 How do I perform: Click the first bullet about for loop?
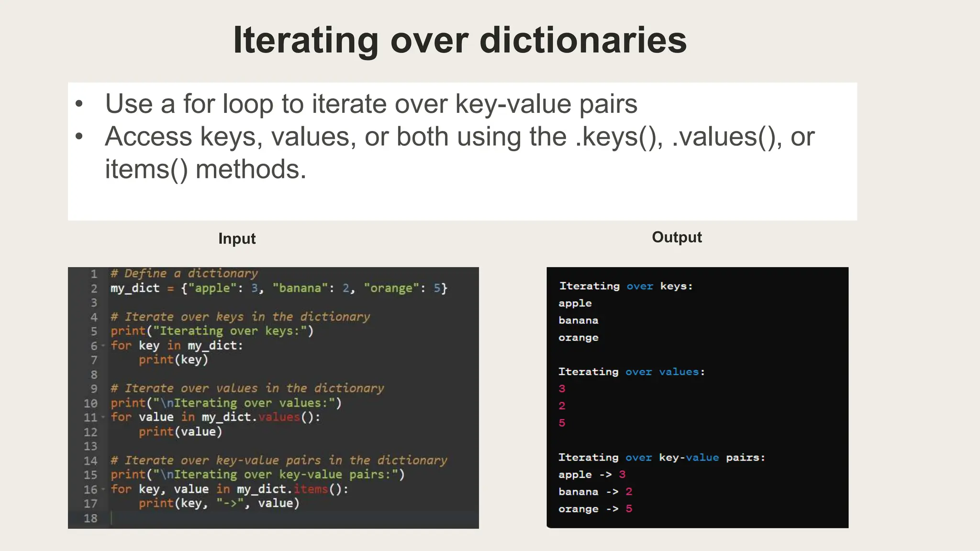point(371,104)
